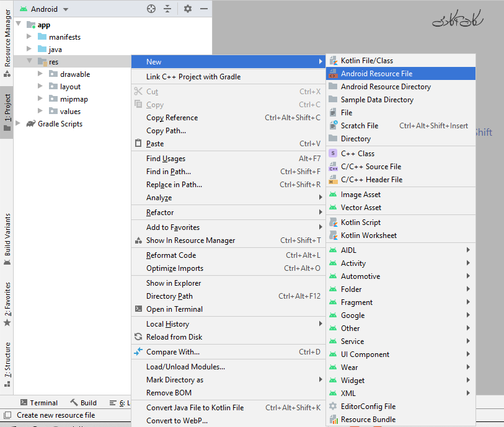Click the Kotlin Worksheet icon
Image resolution: width=504 pixels, height=427 pixels.
point(334,236)
